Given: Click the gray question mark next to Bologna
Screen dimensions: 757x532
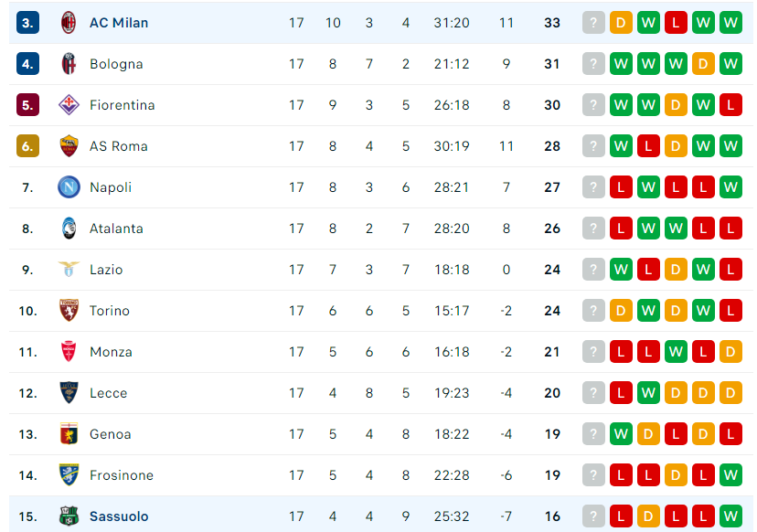Looking at the screenshot, I should pyautogui.click(x=593, y=64).
